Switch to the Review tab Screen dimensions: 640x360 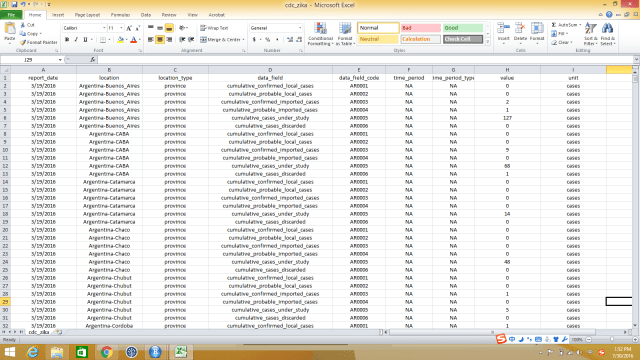point(169,15)
